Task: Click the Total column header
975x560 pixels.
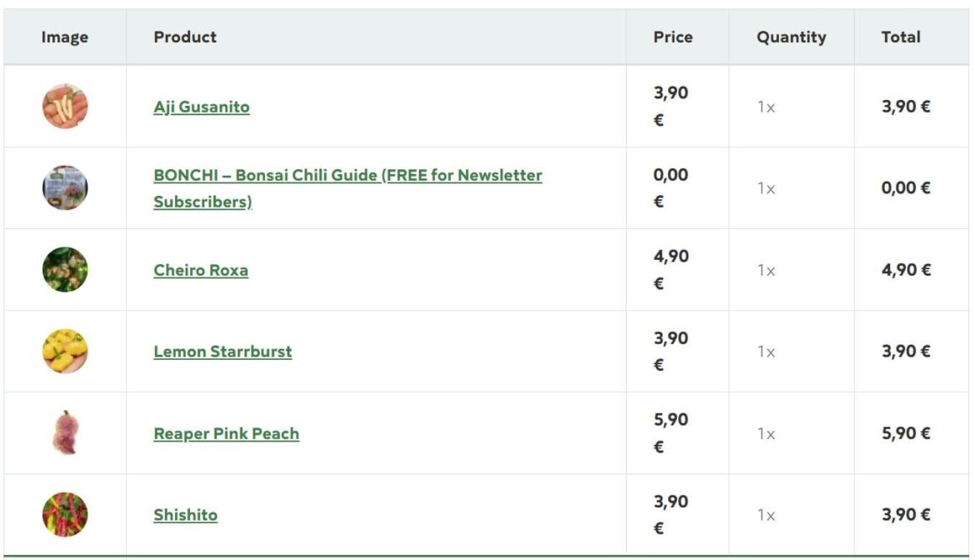Action: tap(901, 37)
